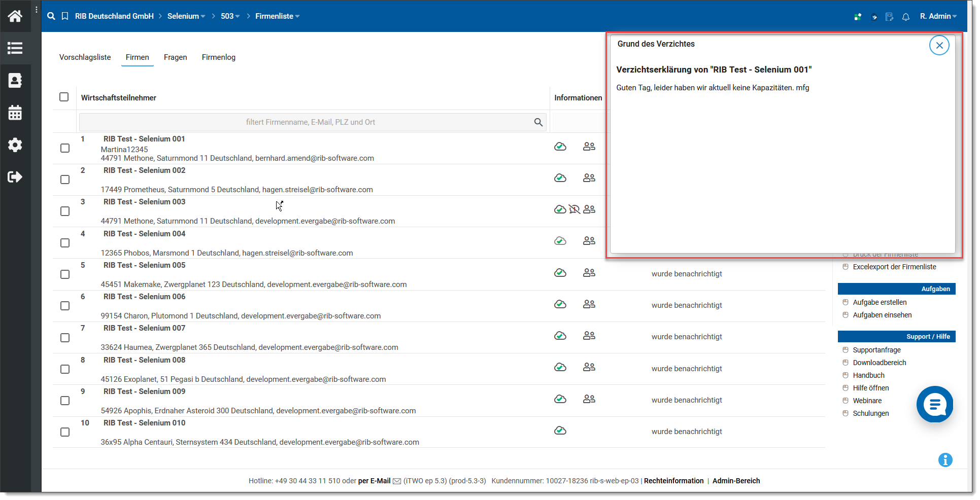This screenshot has height=500, width=980.
Task: Open Downloadbereich link
Action: coord(879,363)
